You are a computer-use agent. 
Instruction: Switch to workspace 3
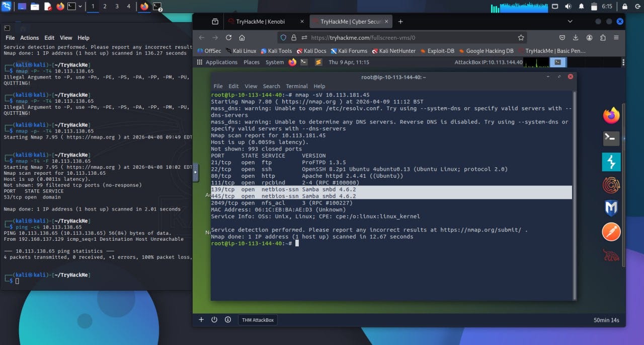coord(117,7)
